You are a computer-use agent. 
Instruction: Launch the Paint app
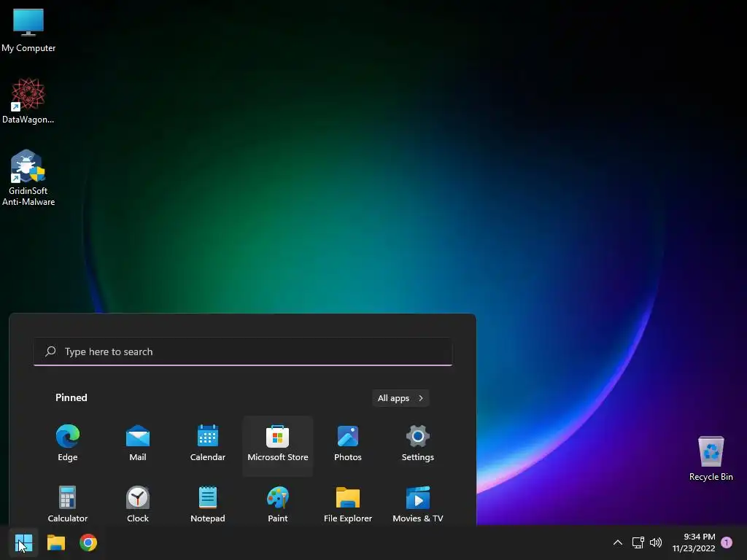pos(278,505)
